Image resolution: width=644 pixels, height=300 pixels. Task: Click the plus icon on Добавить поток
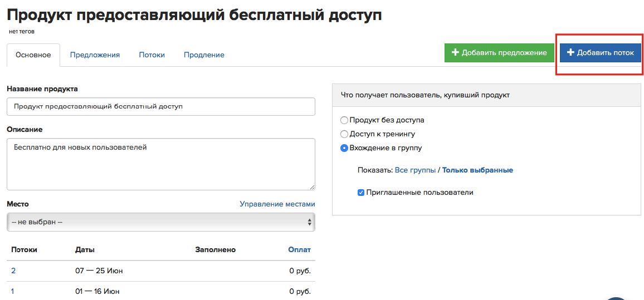click(x=570, y=53)
